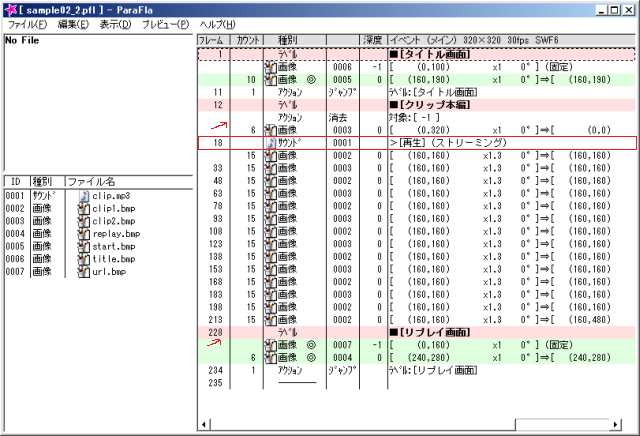Click the image icon in the 0004 event row
This screenshot has height=436, width=640.
tap(271, 358)
